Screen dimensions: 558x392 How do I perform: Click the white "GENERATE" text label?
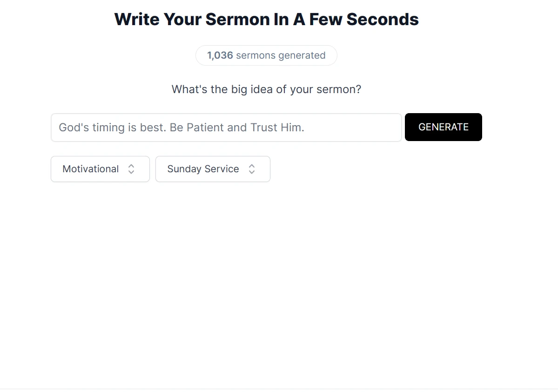444,127
